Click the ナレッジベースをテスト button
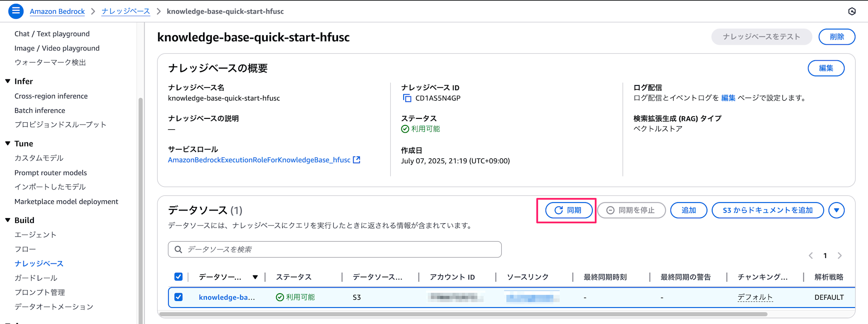 click(762, 37)
